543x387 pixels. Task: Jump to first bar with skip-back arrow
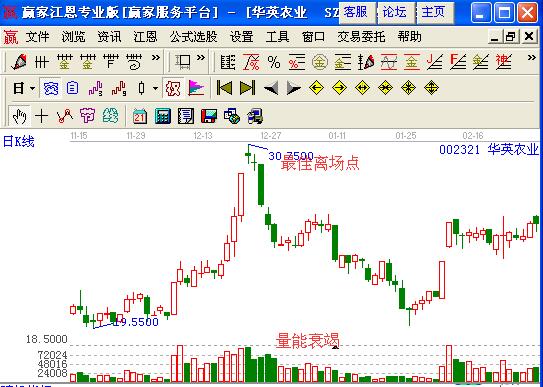tap(224, 88)
